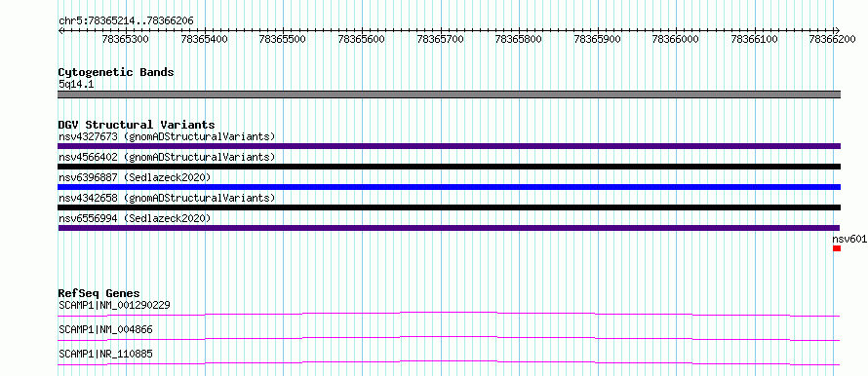Select the 78365700 ruler position label
Screen dimensions: 868x376
[440, 39]
